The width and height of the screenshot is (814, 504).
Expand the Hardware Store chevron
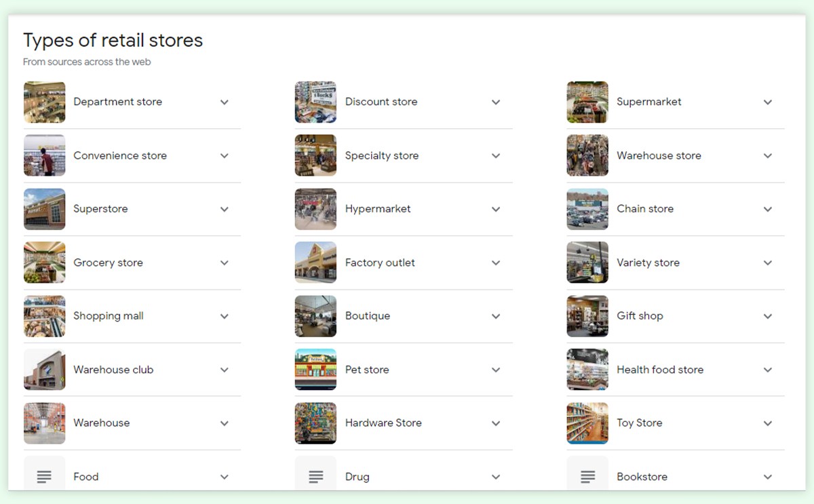(x=496, y=423)
